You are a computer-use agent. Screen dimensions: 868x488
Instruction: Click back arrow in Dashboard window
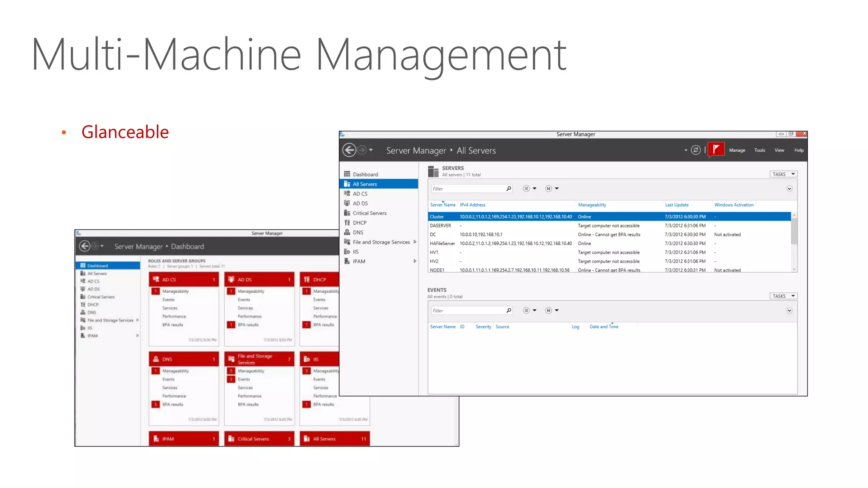(x=84, y=246)
